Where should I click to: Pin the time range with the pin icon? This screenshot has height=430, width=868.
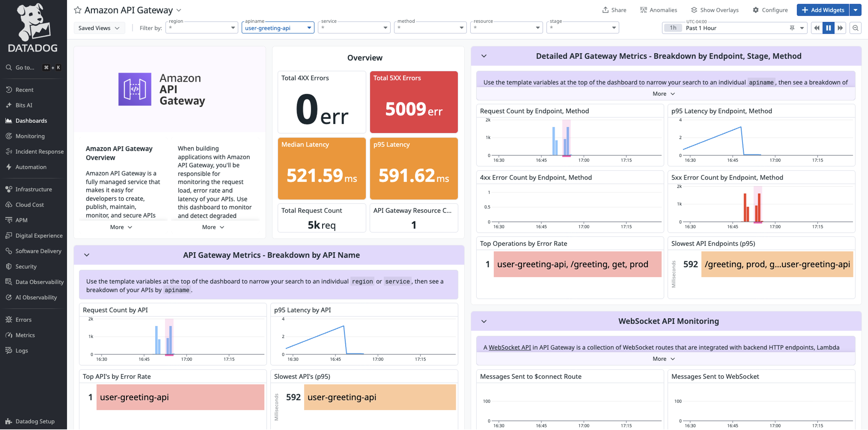click(792, 28)
